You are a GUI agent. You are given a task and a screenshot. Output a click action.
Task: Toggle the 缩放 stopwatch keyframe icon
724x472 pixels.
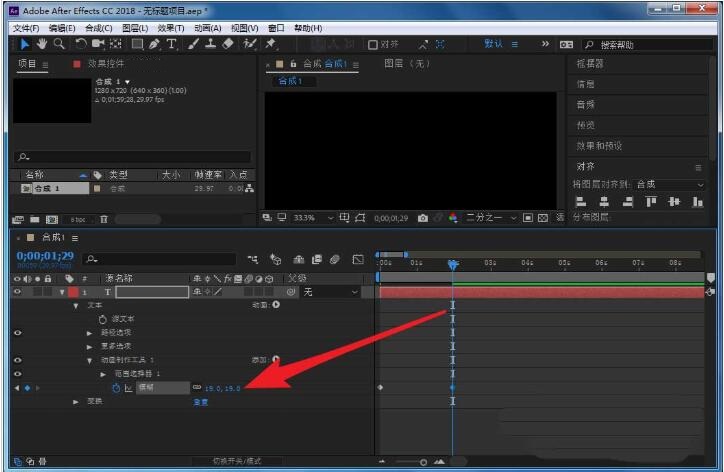coord(116,388)
